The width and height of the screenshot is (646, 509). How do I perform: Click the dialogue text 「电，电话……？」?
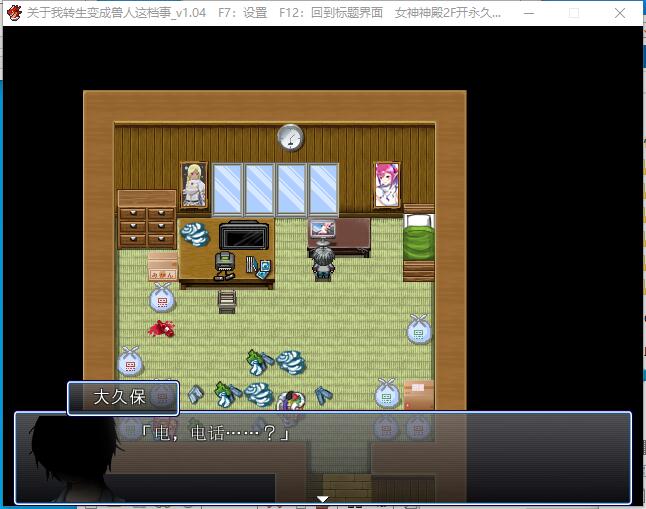pos(217,434)
